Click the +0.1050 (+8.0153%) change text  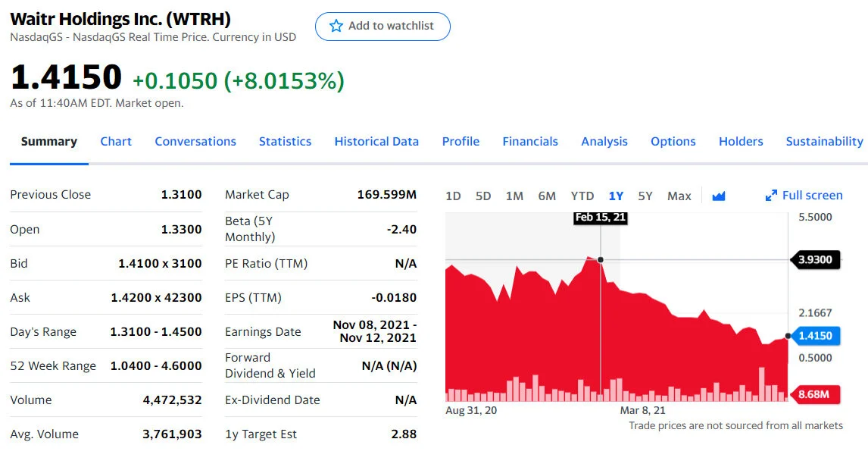click(x=239, y=81)
